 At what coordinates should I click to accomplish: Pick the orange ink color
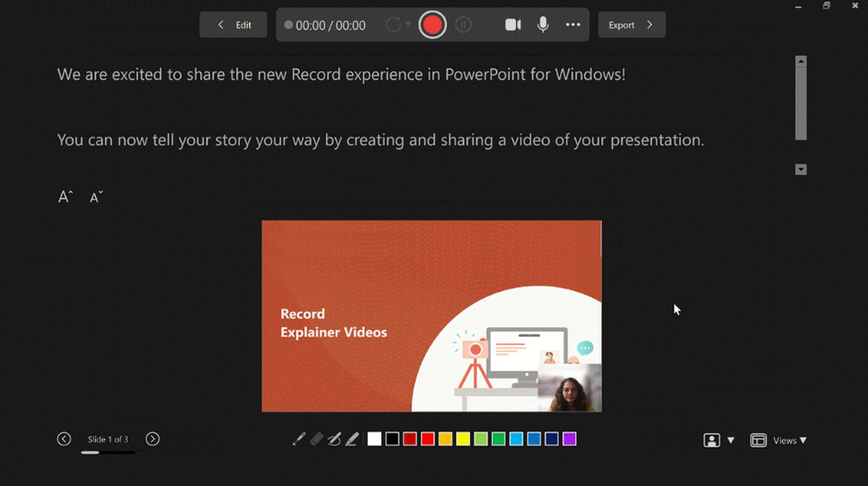[445, 439]
